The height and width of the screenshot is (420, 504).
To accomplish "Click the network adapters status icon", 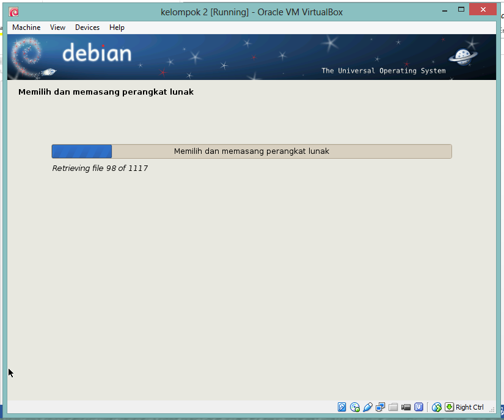I will pos(380,407).
